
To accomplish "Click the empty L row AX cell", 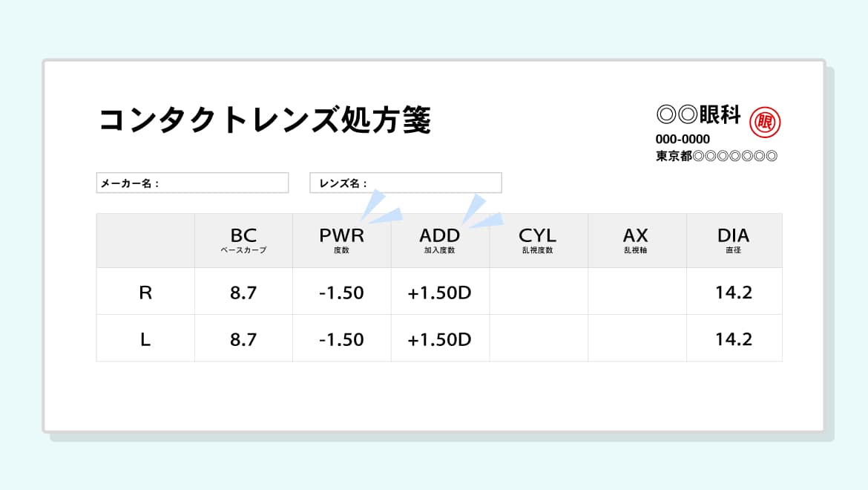I will point(637,339).
